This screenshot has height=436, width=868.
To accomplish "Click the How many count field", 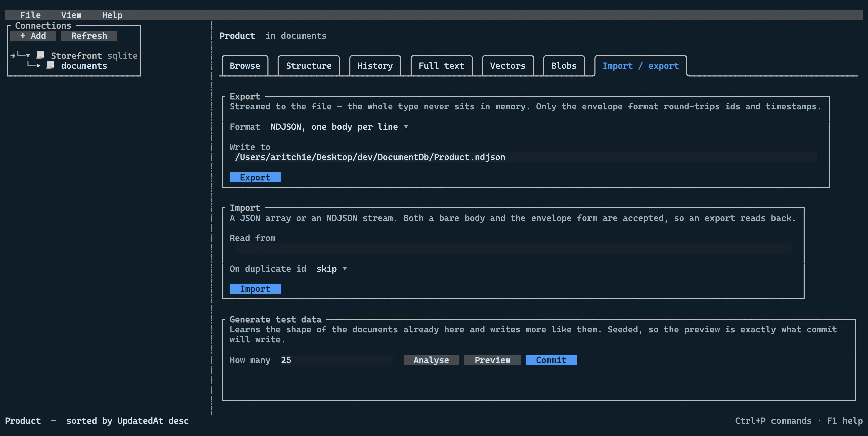I will pyautogui.click(x=337, y=360).
